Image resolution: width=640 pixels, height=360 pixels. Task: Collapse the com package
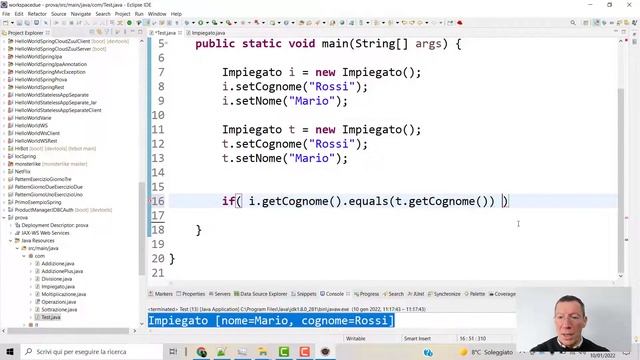point(24,256)
